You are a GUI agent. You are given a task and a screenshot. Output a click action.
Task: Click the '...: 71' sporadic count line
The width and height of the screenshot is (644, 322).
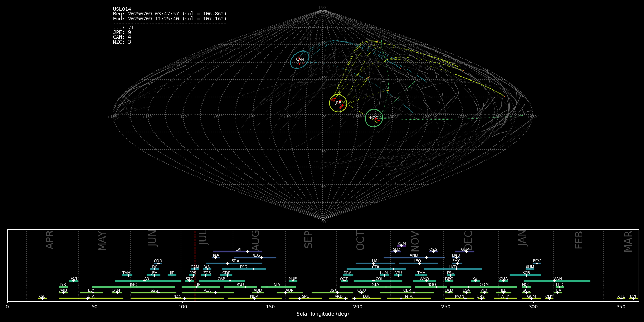pos(123,28)
